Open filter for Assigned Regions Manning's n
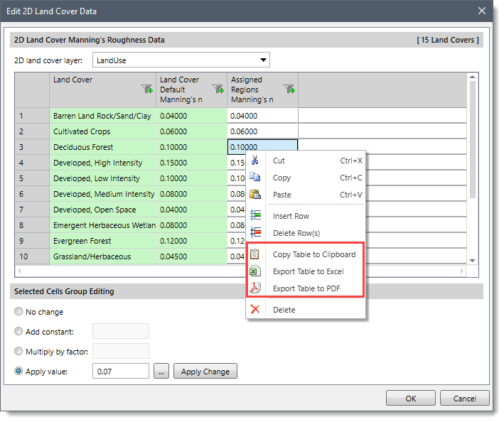 (289, 89)
